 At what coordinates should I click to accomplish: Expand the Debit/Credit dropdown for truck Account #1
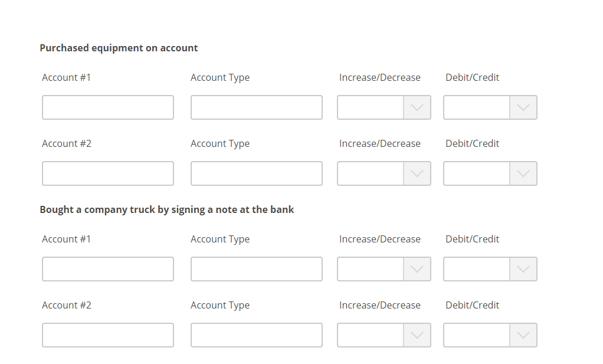coord(490,269)
